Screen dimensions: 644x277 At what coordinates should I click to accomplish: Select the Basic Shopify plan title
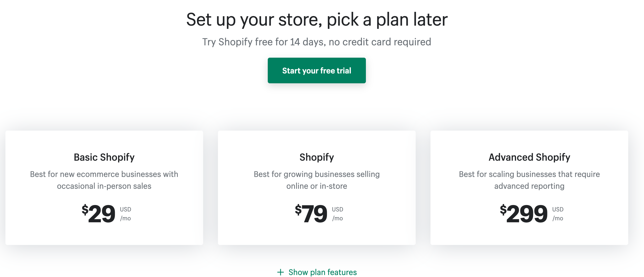104,157
